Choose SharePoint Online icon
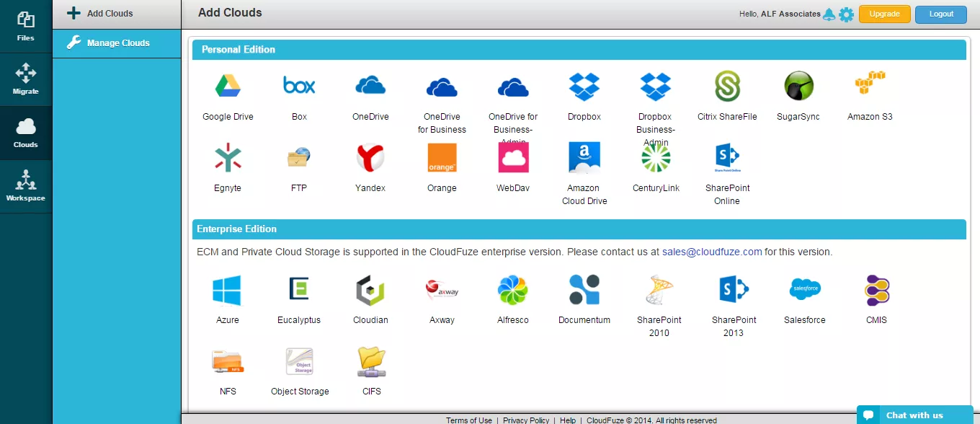 point(727,158)
